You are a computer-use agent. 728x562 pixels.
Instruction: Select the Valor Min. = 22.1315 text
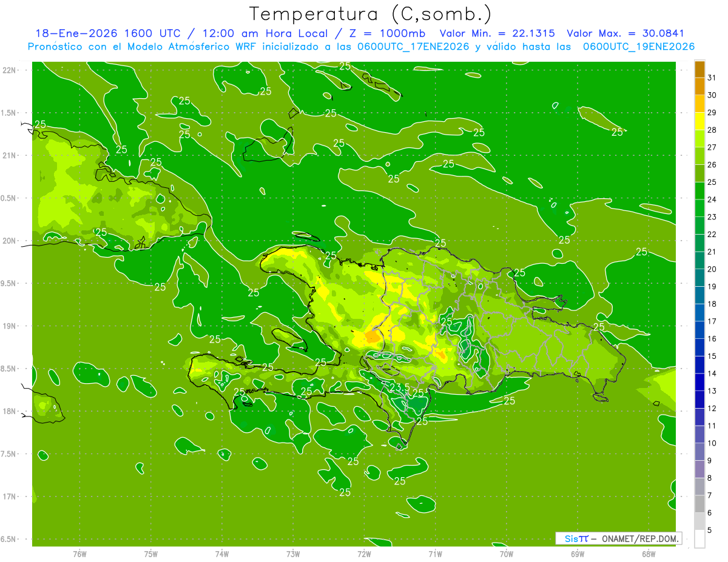tap(497, 33)
